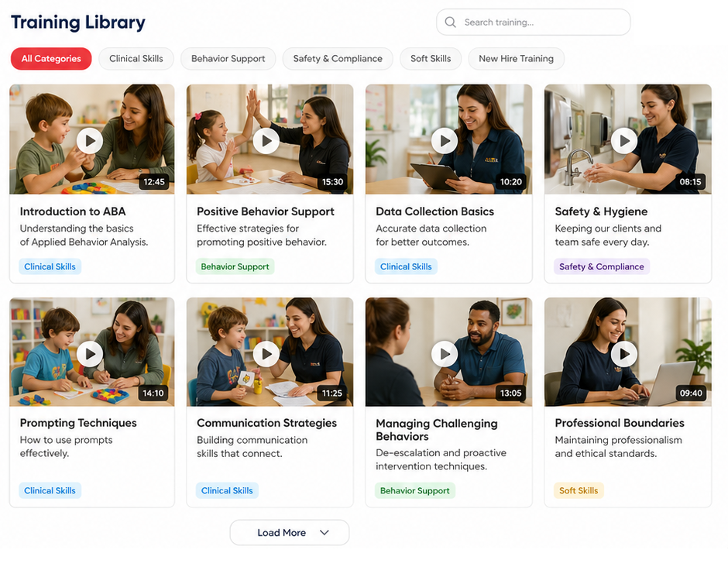Play the Positive Behavior Support video
Viewport: 728px width, 567px height.
pos(266,140)
